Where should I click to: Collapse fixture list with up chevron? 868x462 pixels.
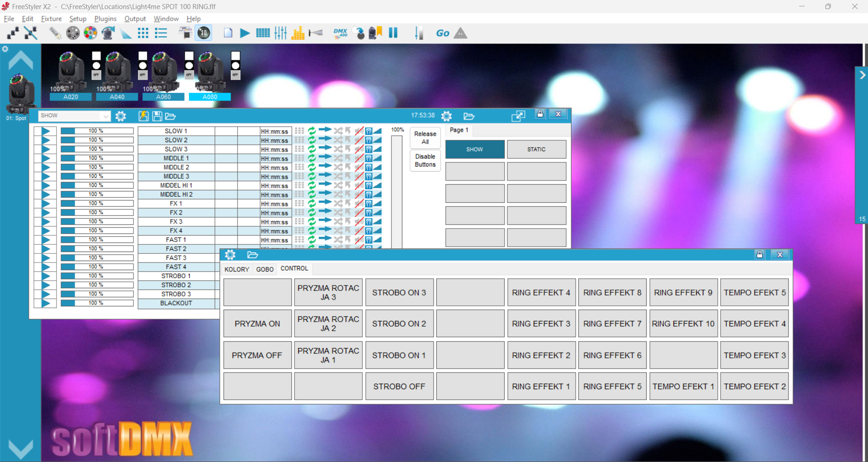[21, 60]
